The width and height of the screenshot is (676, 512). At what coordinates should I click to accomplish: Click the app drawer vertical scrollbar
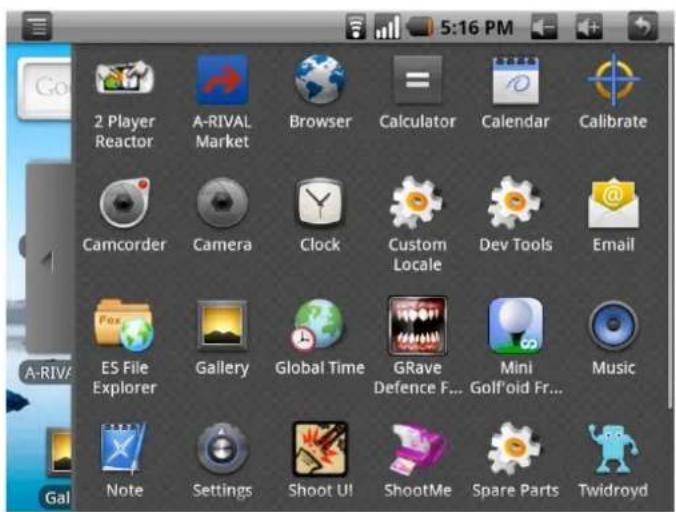[x=670, y=228]
